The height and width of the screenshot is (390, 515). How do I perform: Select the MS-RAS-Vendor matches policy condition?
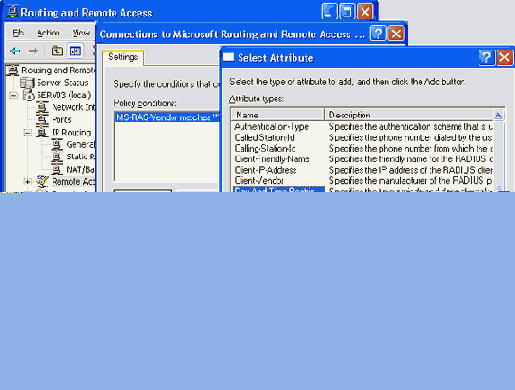pos(167,117)
